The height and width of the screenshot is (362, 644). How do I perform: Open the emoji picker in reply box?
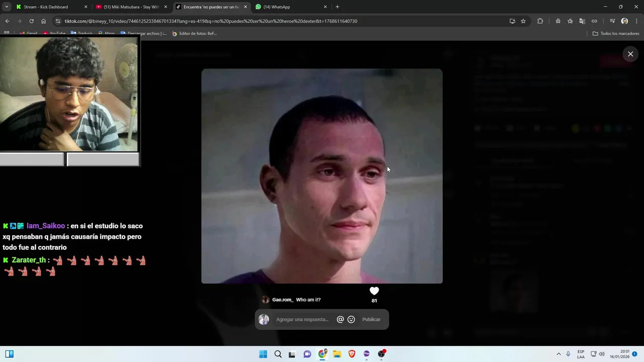point(351,319)
